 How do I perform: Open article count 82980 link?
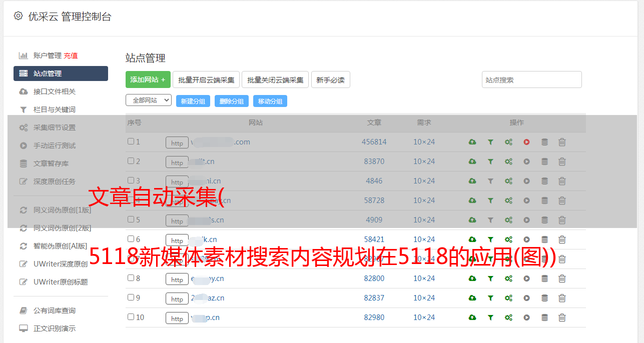[x=374, y=317]
